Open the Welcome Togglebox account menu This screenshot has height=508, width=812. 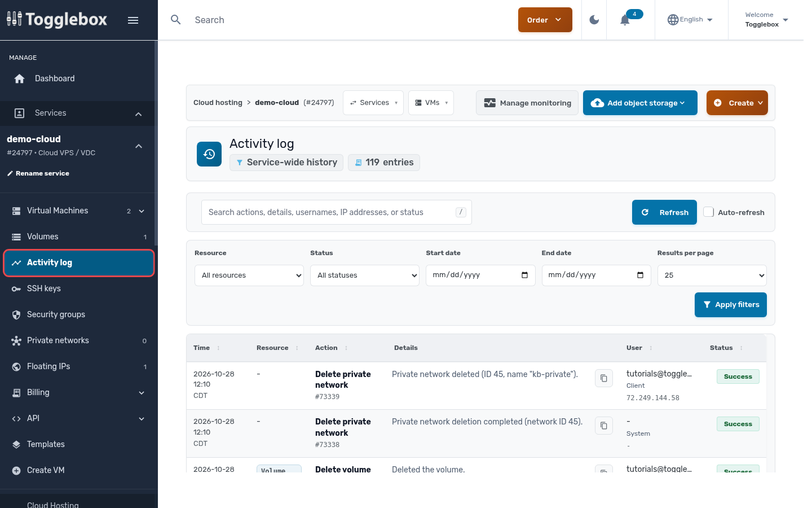click(x=766, y=20)
